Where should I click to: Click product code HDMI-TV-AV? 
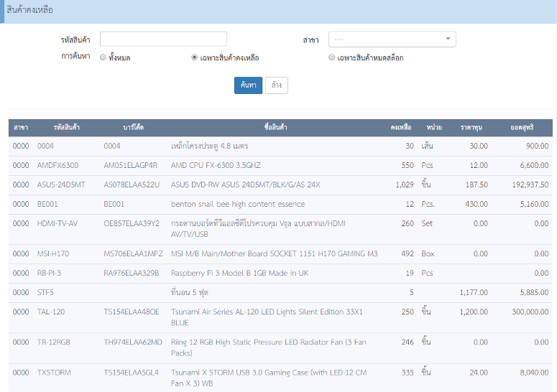coord(57,223)
